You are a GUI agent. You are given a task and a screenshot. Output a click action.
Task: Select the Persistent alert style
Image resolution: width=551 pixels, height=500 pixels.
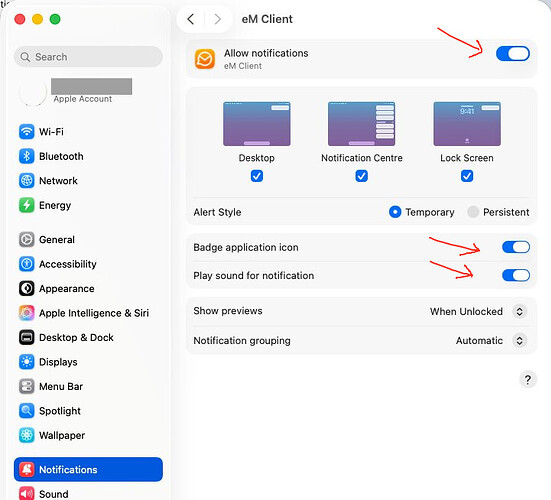tap(473, 212)
